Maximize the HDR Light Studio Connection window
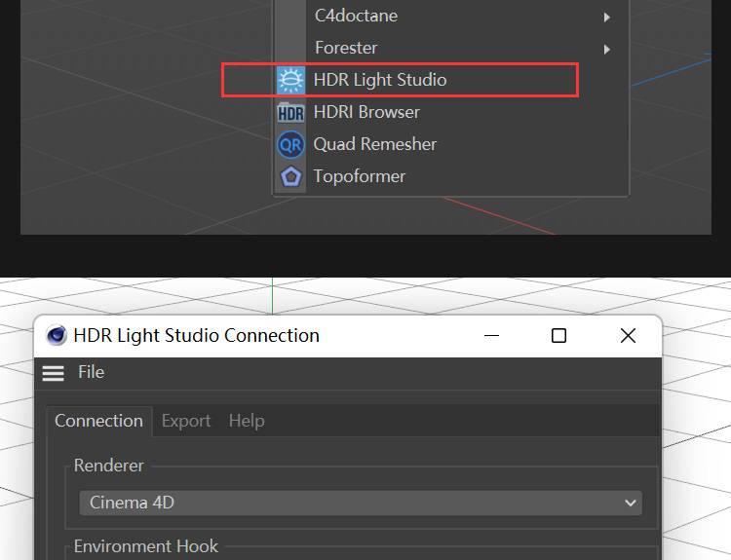This screenshot has height=560, width=731. [x=558, y=335]
